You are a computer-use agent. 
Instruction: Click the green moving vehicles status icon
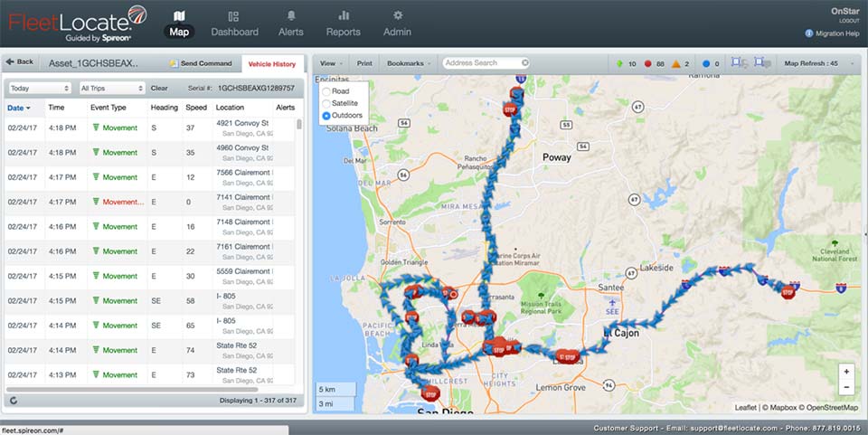(x=618, y=64)
